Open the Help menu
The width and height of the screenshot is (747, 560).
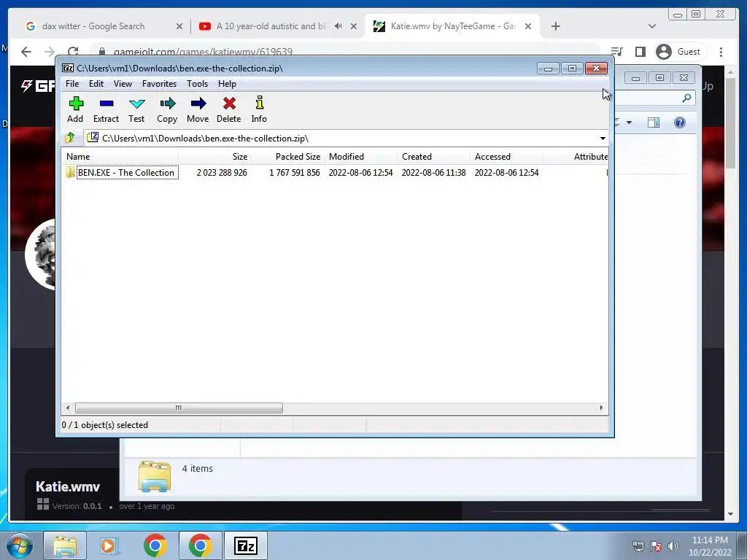coord(228,84)
